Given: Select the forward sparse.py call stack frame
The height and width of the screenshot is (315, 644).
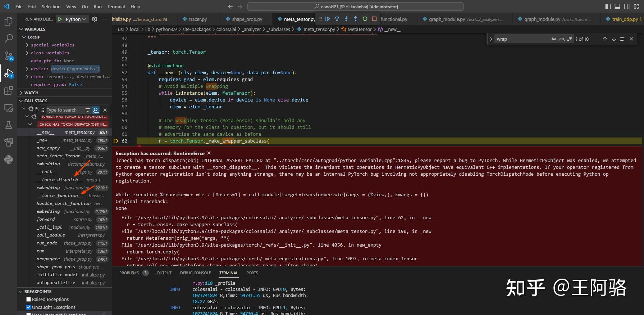Looking at the screenshot, I should tap(46, 219).
